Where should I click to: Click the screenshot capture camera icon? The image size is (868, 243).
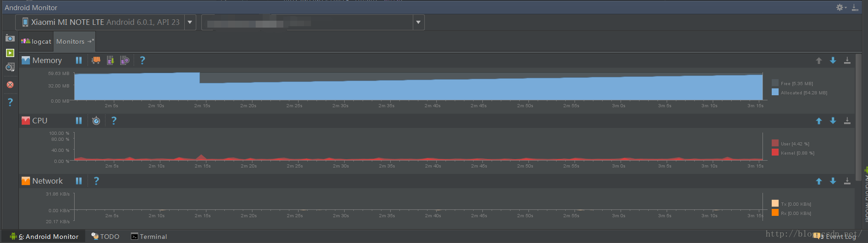pos(10,38)
